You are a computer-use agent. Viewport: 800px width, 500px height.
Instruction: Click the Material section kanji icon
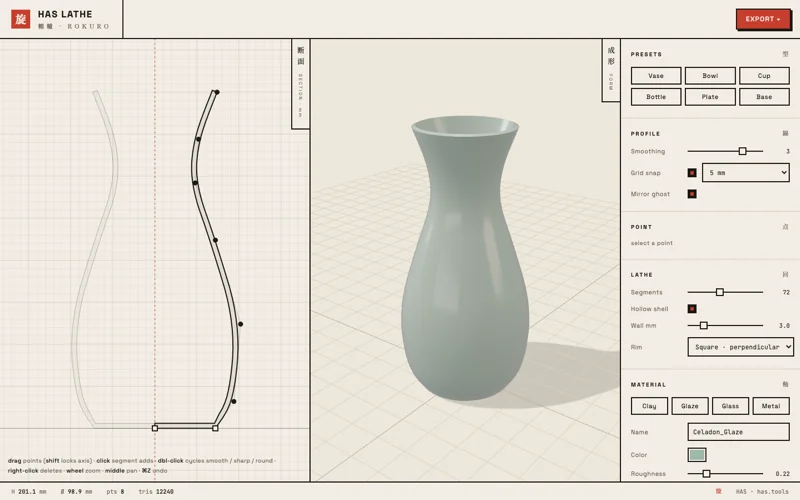[785, 385]
